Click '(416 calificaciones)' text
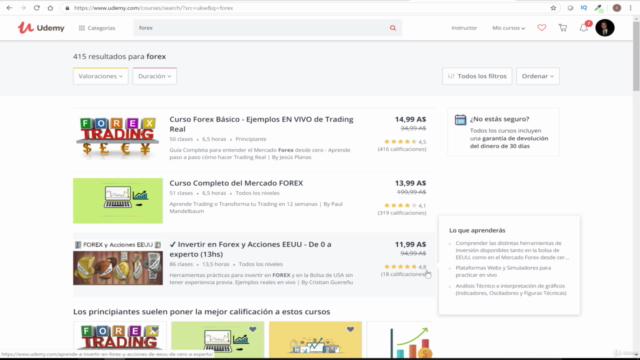The height and width of the screenshot is (360, 640). [x=402, y=149]
